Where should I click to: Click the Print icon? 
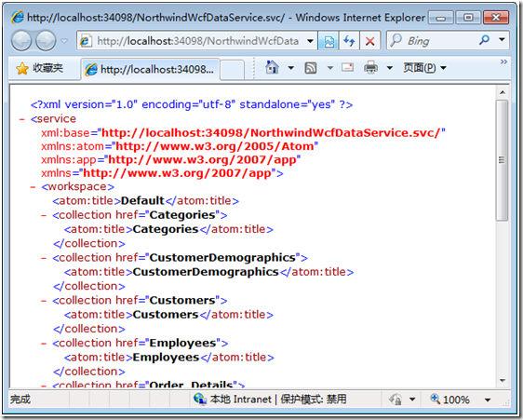point(370,68)
